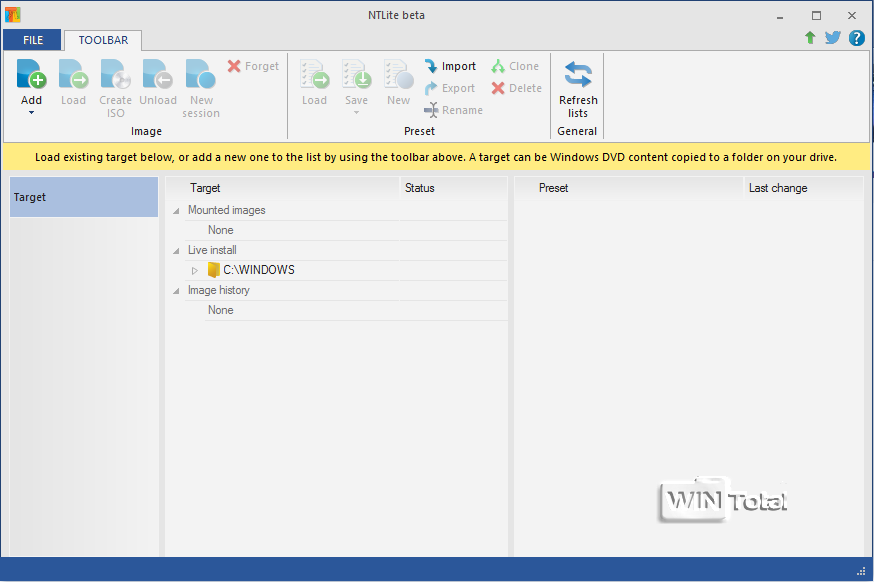Click the Load image icon

tap(73, 74)
